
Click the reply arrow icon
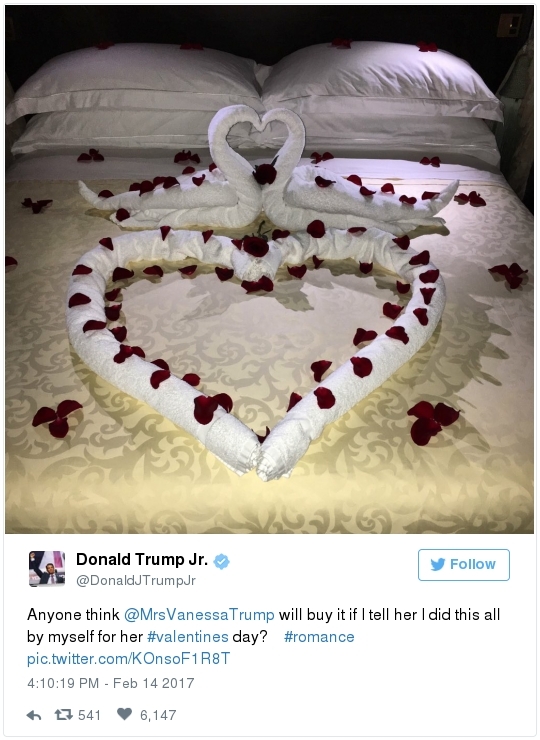(34, 715)
